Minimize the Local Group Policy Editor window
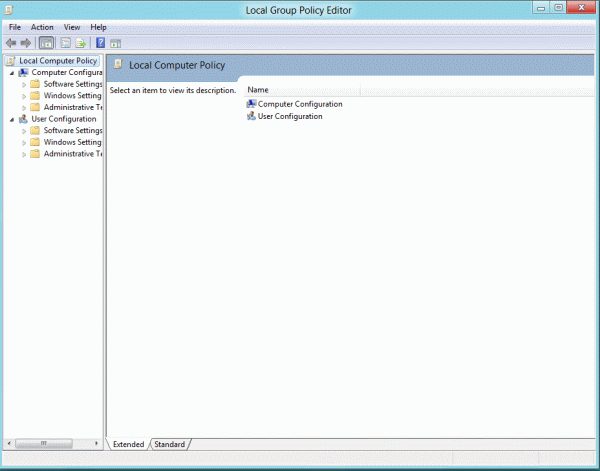 (x=541, y=8)
